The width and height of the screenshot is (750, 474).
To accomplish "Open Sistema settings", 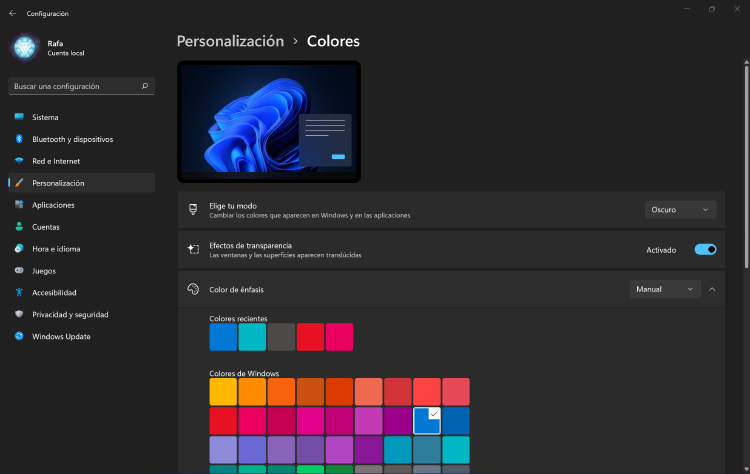I will tap(82, 117).
